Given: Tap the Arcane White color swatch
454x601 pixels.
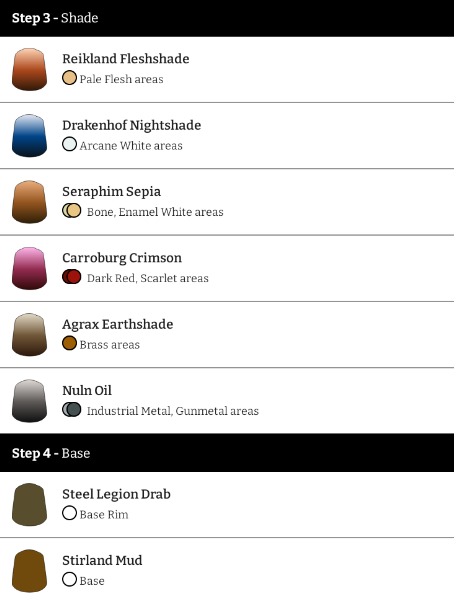Looking at the screenshot, I should point(69,144).
